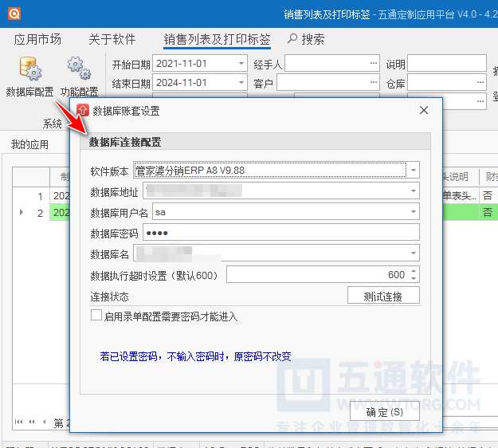Screen dimensions: 498x448
Task: Enable 启用录单配置需要密码才能进入 checkbox
Action: point(96,316)
